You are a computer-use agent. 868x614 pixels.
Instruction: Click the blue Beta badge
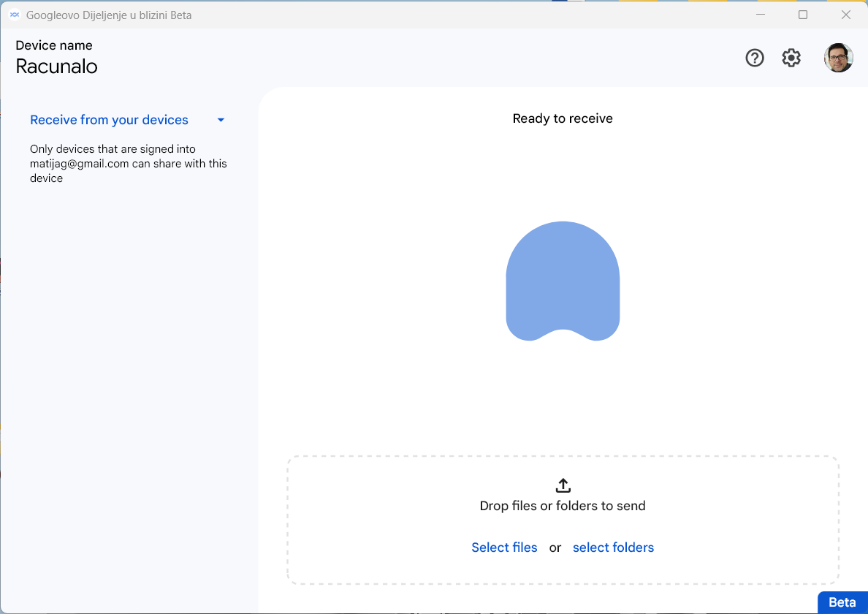pos(842,602)
